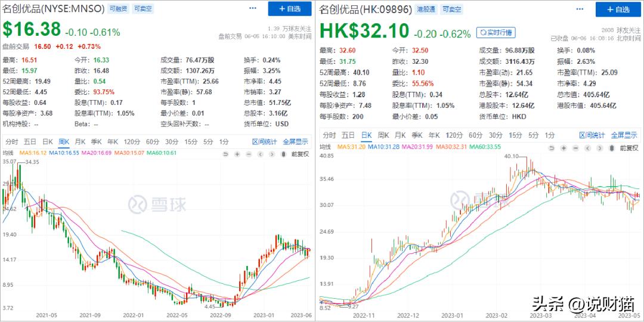
Task: Open the three-dot more menu for NYSE:MNSO
Action: coord(253,8)
